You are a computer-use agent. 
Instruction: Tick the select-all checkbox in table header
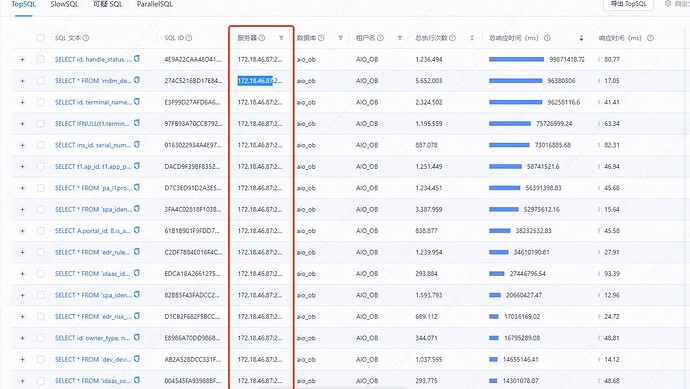click(40, 38)
